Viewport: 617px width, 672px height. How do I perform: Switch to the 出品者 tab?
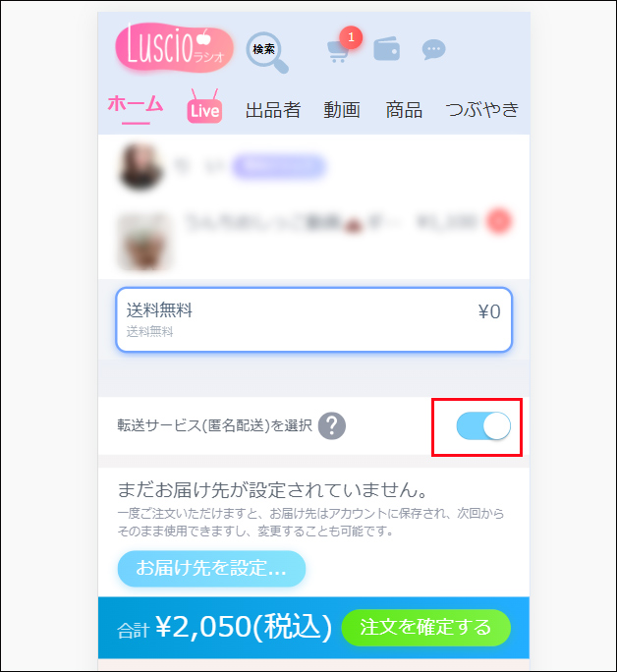pos(273,110)
